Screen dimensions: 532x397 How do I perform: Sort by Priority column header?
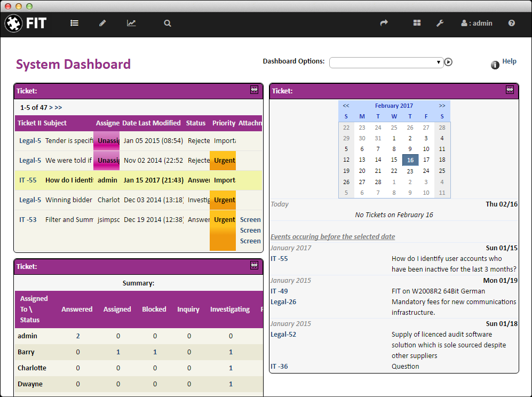coord(224,123)
